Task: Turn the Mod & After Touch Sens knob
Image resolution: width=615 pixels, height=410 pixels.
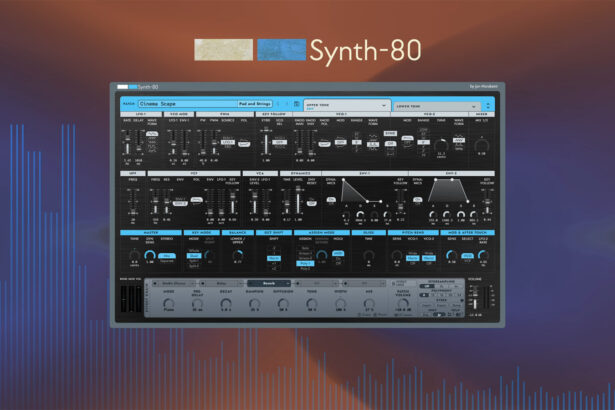Action: (451, 255)
